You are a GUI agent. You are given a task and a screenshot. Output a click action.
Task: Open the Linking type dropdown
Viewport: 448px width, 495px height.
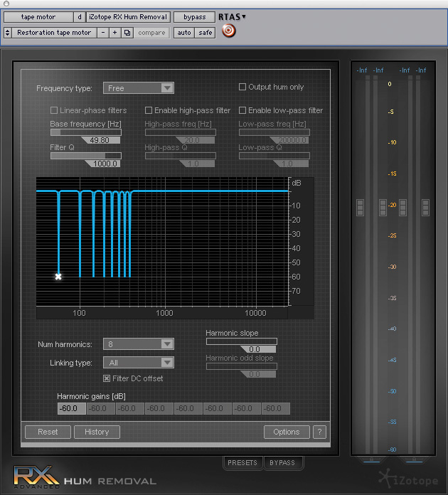click(x=138, y=363)
